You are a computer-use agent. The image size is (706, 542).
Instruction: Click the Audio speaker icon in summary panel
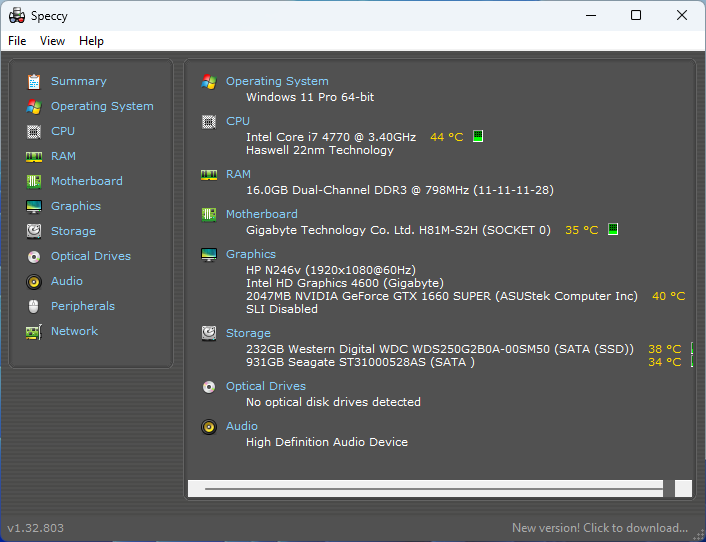[x=209, y=427]
